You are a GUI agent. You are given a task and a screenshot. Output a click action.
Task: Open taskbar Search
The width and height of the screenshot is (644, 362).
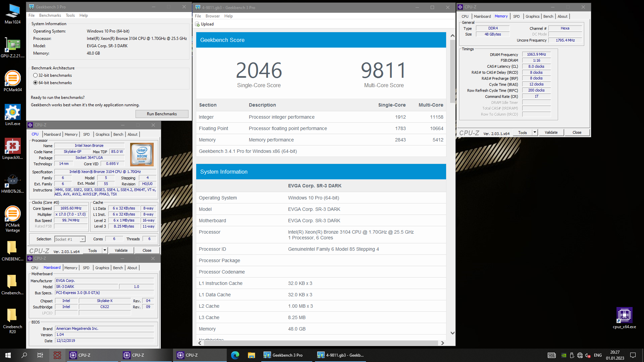(24, 355)
